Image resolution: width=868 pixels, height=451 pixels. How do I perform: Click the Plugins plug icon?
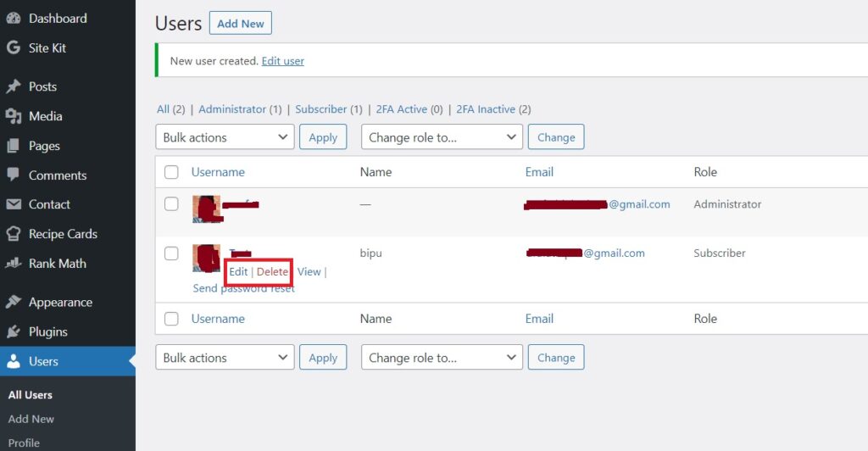tap(14, 331)
